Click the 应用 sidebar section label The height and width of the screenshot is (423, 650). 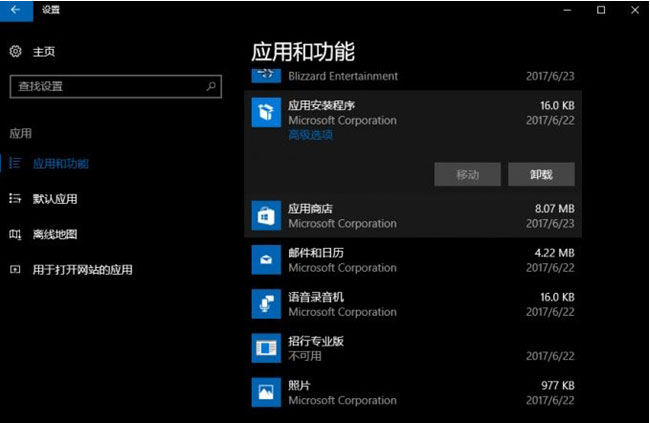tap(20, 133)
